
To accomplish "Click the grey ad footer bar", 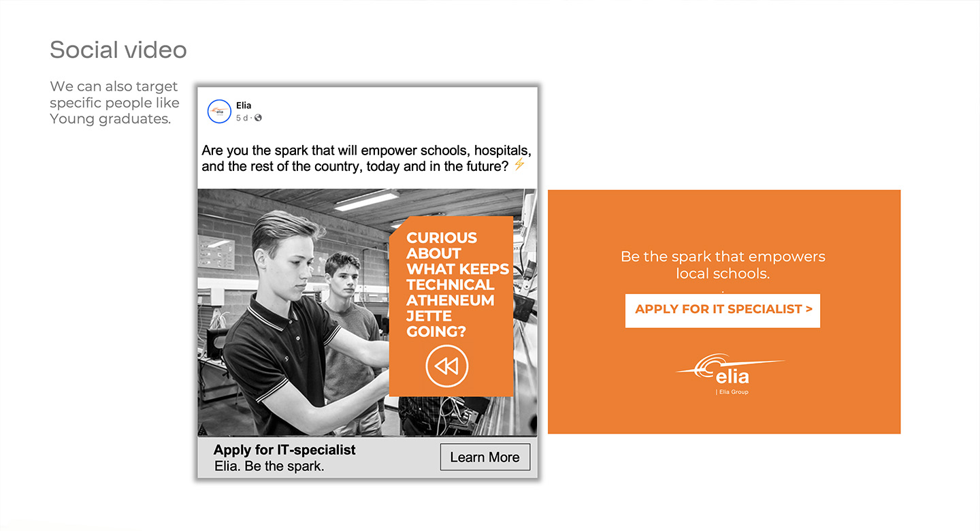I will tap(367, 457).
